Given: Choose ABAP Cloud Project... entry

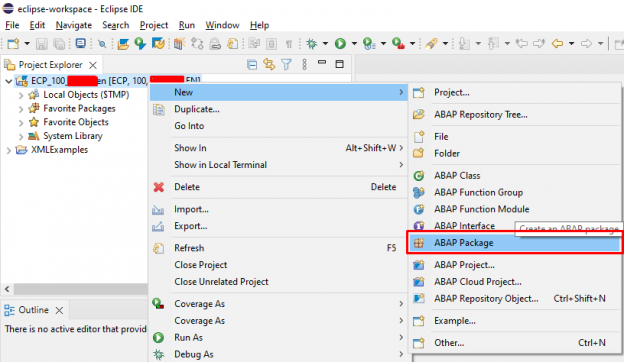Looking at the screenshot, I should [514, 282].
